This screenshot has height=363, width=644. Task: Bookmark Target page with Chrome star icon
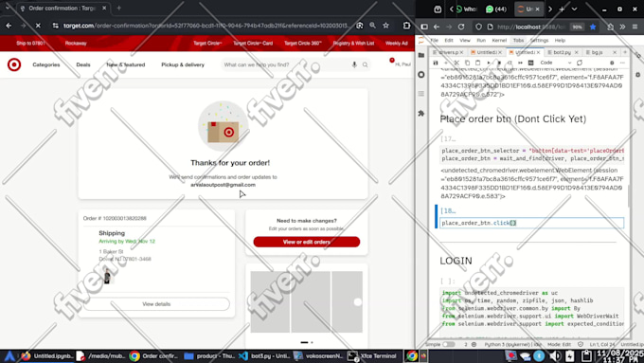[x=385, y=26]
